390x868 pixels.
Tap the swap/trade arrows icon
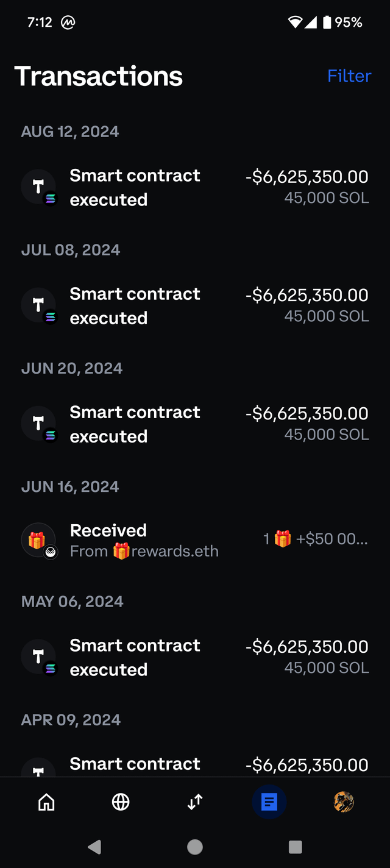click(195, 802)
